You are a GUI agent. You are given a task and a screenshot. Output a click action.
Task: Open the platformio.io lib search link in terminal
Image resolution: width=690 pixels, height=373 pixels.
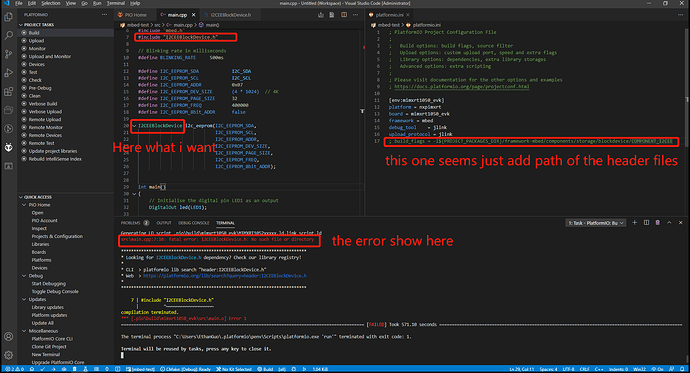tap(225, 276)
